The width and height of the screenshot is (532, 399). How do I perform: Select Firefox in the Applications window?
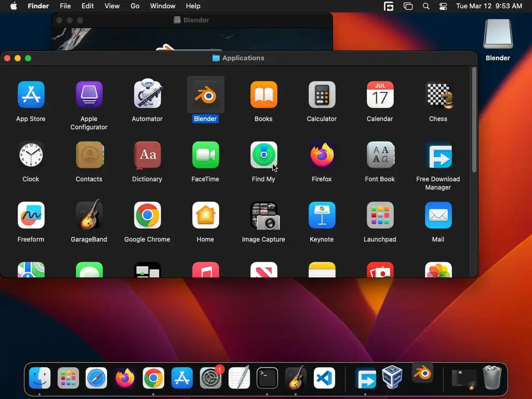[322, 155]
